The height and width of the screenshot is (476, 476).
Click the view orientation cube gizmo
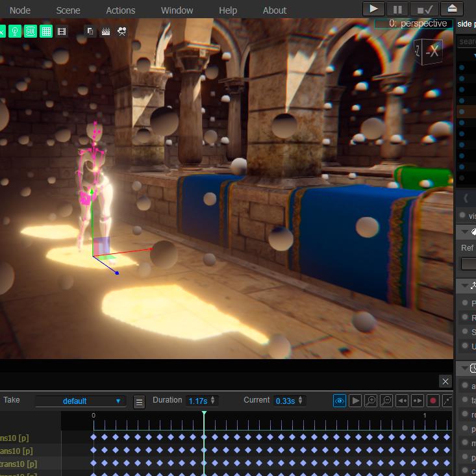428,51
